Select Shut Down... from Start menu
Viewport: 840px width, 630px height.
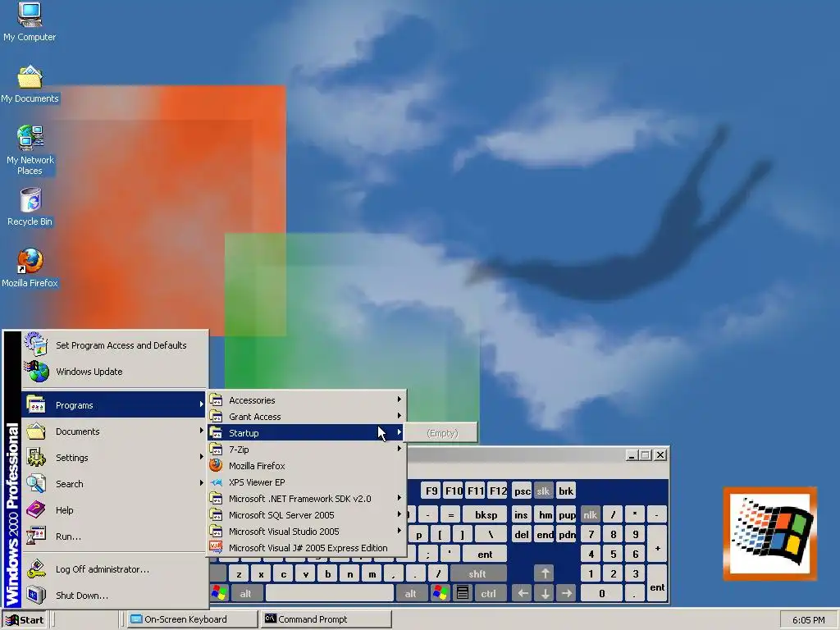tap(114, 596)
